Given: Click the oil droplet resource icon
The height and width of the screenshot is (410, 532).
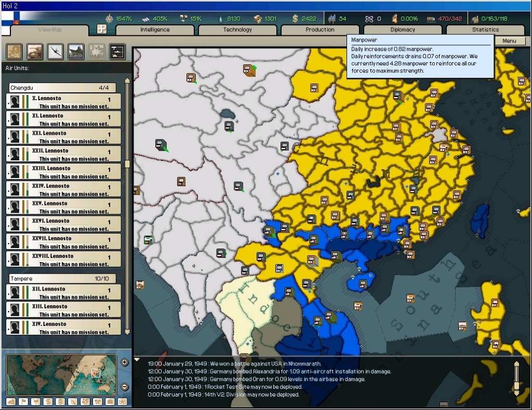Looking at the screenshot, I should [221, 19].
